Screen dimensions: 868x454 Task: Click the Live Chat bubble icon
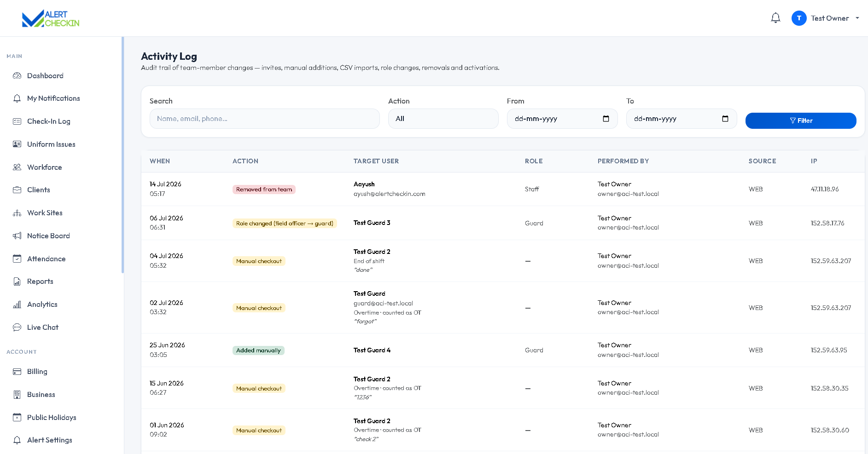17,327
